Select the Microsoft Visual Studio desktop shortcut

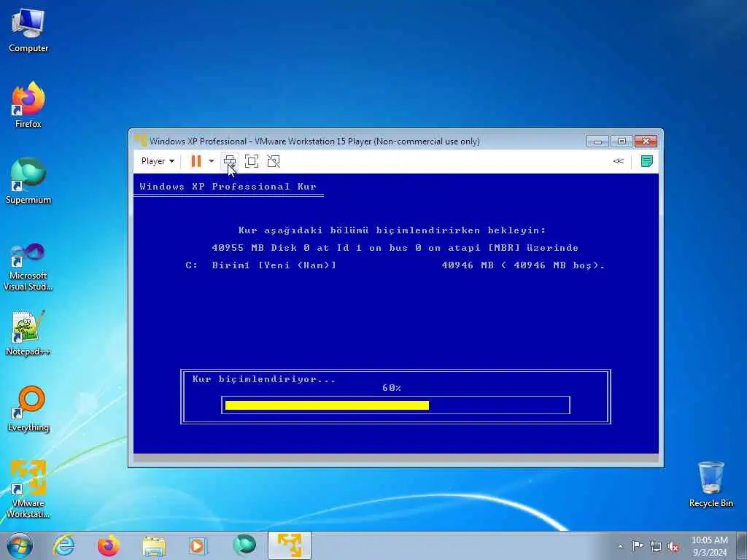click(28, 267)
